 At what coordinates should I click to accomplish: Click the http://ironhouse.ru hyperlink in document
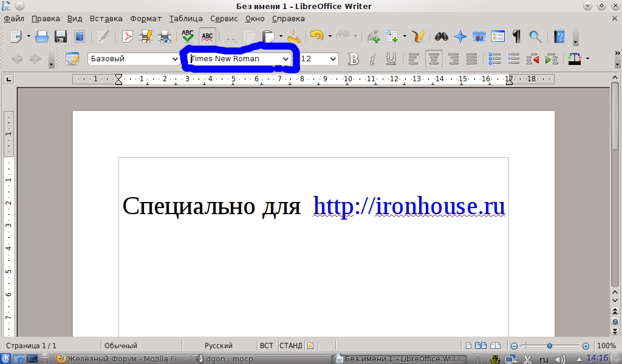click(409, 206)
